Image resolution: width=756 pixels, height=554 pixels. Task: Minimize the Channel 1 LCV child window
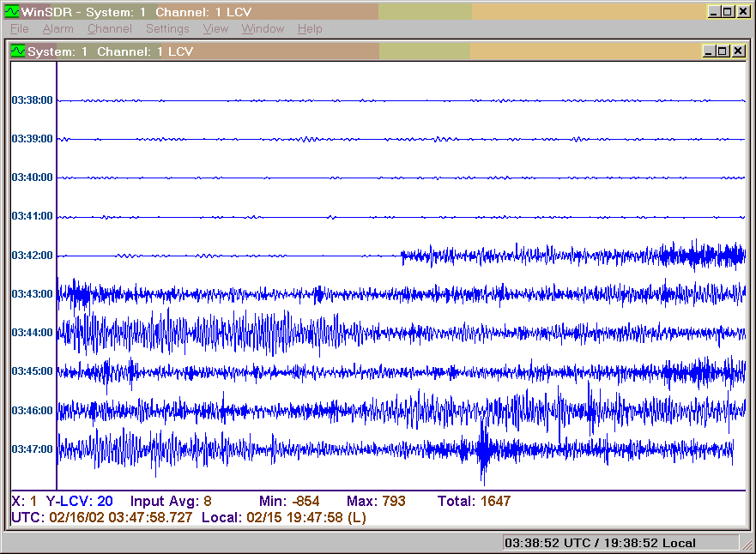(708, 51)
